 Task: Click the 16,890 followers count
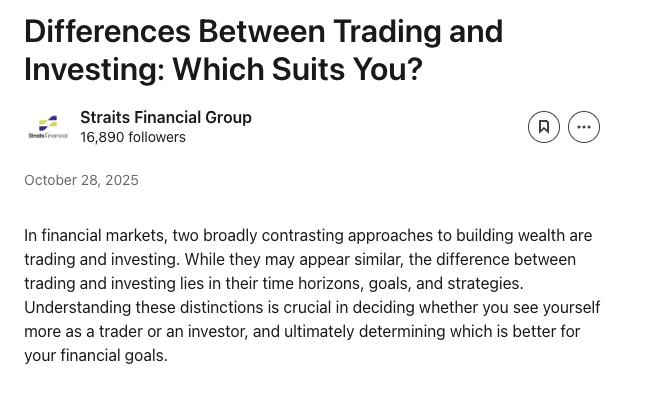tap(133, 137)
